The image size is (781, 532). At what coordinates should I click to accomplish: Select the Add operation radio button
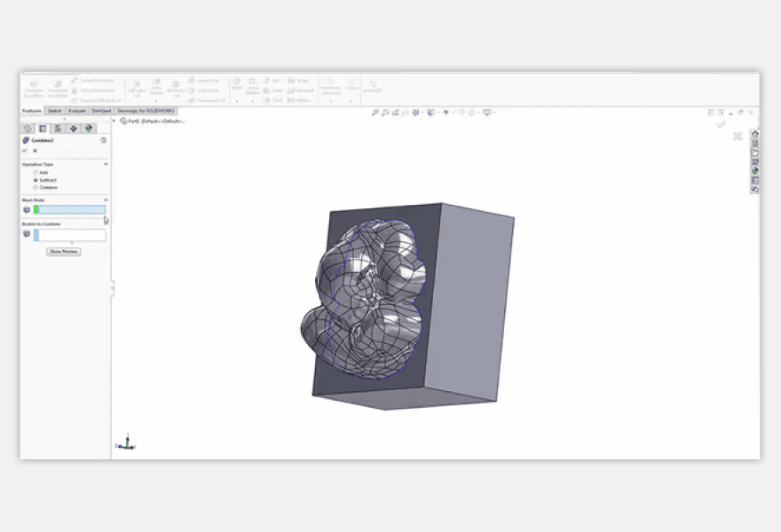point(35,172)
